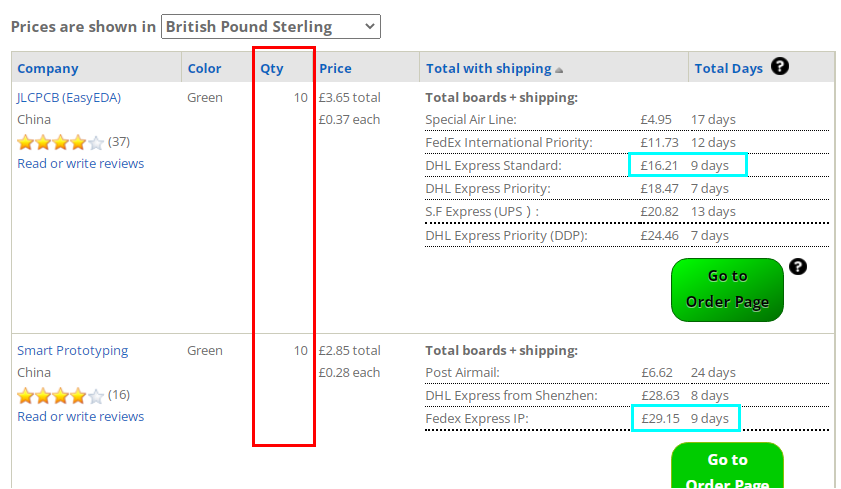Open Smart Prototyping company link
The image size is (841, 489).
[72, 351]
